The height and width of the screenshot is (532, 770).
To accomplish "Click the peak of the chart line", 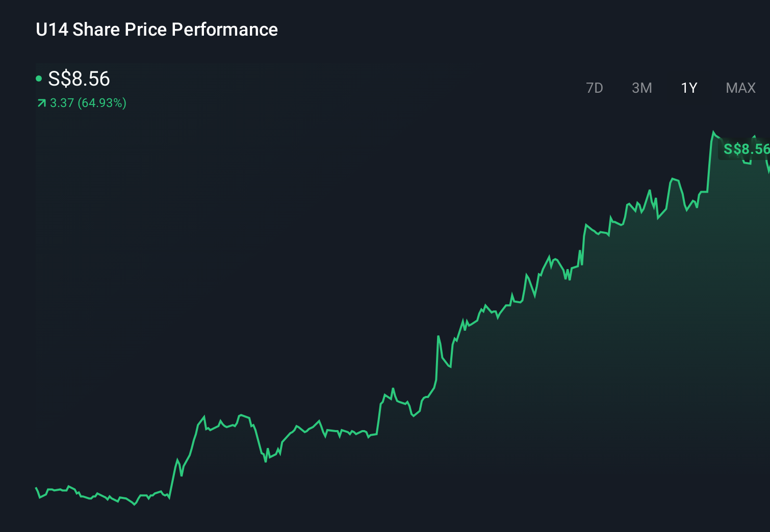I will [714, 131].
